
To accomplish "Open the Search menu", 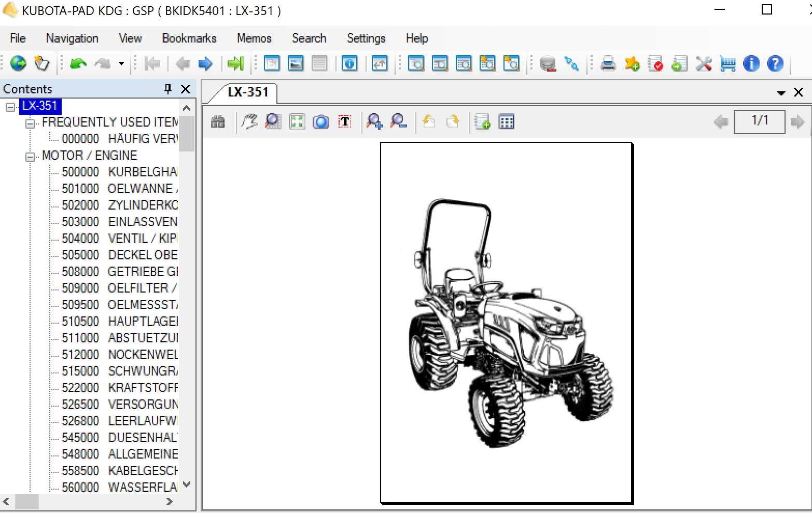I will [x=309, y=38].
